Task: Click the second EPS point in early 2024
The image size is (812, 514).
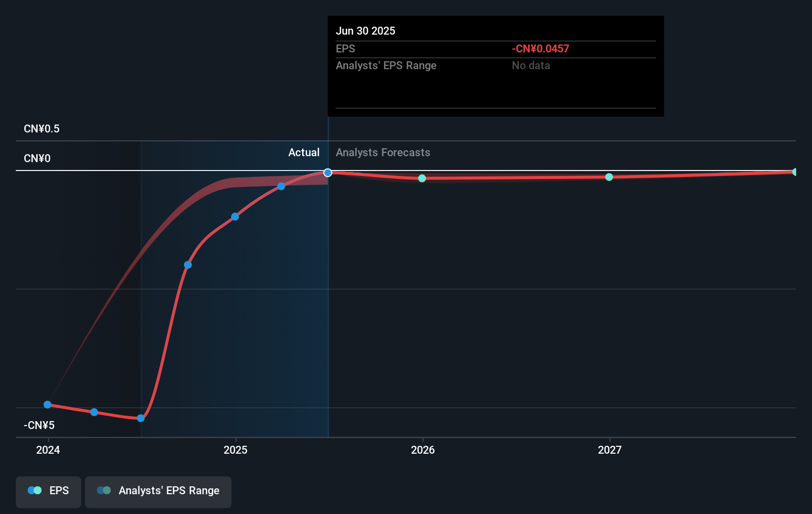Action: [94, 412]
